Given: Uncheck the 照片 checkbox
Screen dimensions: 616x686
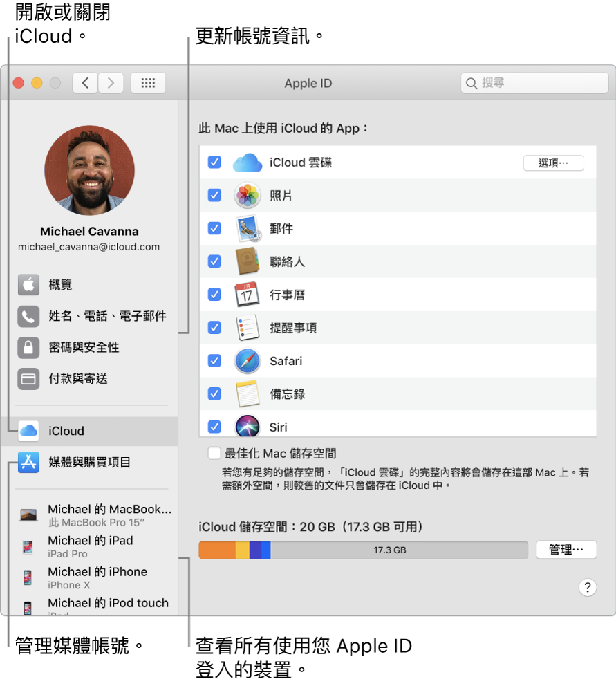Looking at the screenshot, I should 214,195.
